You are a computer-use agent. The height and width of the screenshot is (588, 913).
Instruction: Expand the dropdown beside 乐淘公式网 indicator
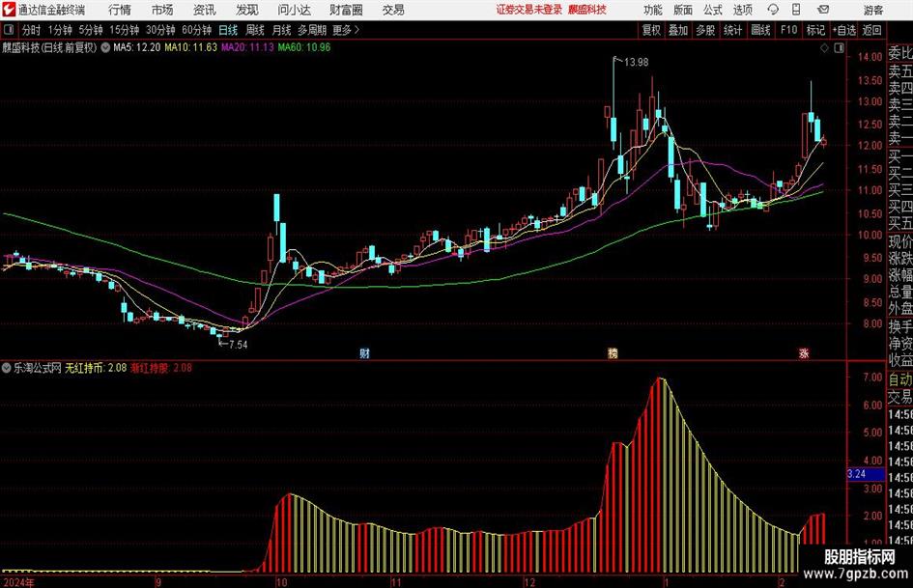(x=7, y=368)
